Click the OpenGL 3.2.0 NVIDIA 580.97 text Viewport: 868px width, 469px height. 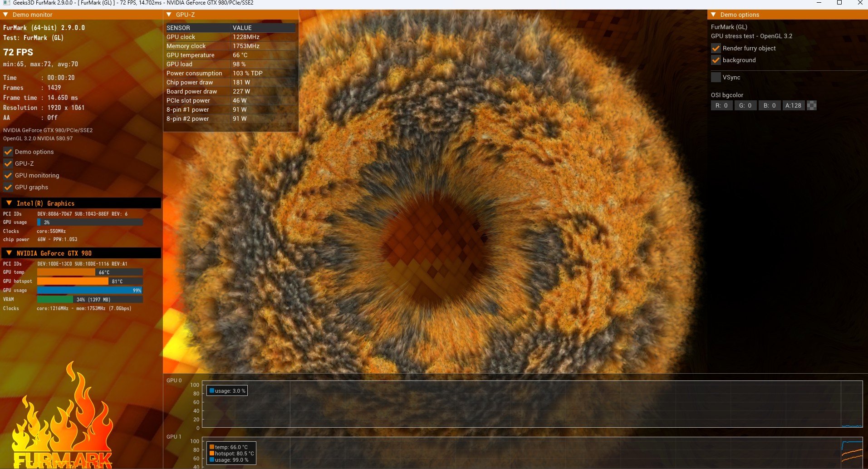pos(38,138)
